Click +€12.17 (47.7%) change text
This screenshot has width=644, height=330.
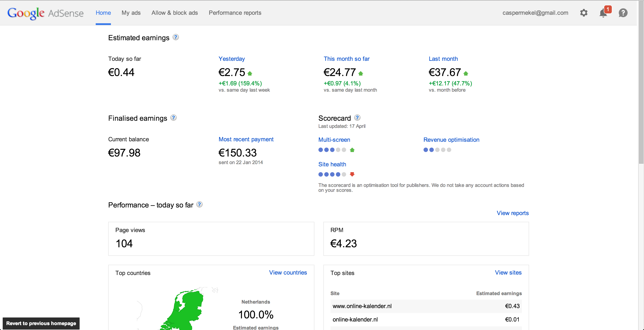[451, 83]
